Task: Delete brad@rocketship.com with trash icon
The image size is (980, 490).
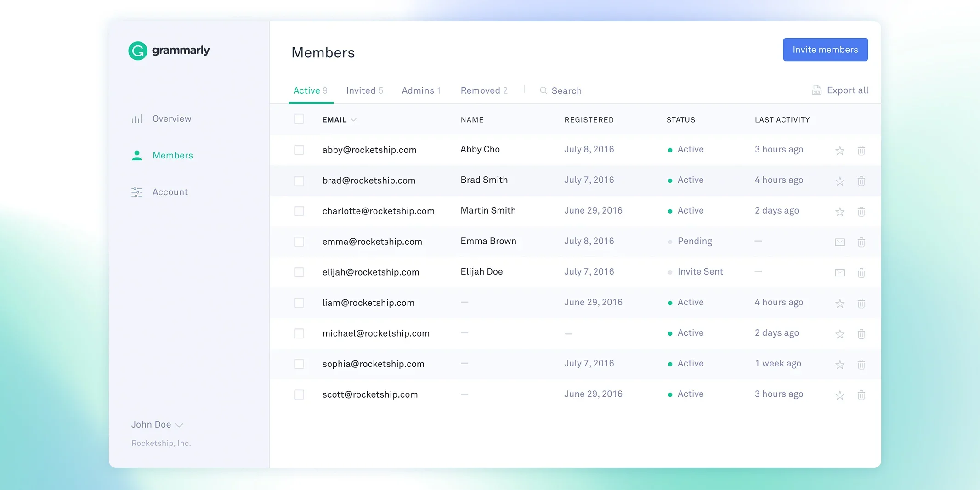Action: click(861, 181)
